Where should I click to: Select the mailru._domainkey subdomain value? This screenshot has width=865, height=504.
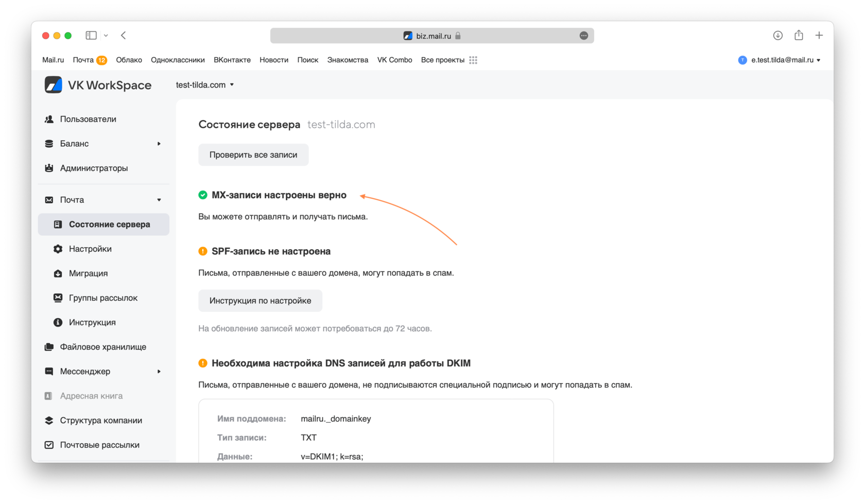tap(336, 419)
